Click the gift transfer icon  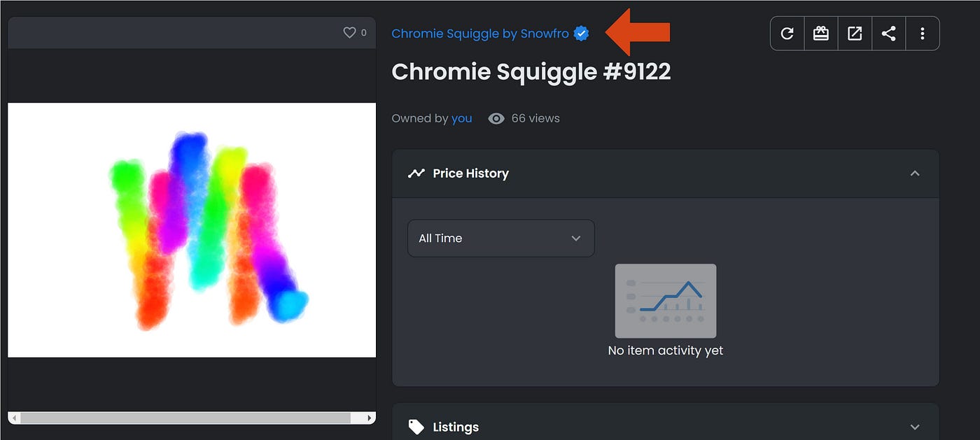coord(821,34)
